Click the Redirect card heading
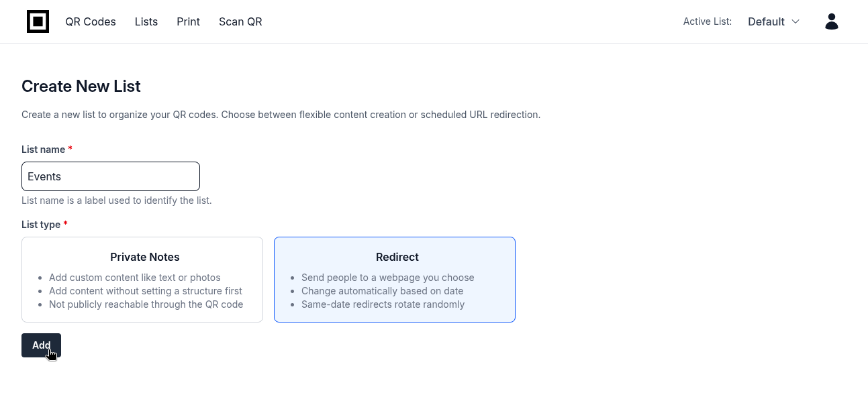The width and height of the screenshot is (868, 407). pyautogui.click(x=397, y=257)
